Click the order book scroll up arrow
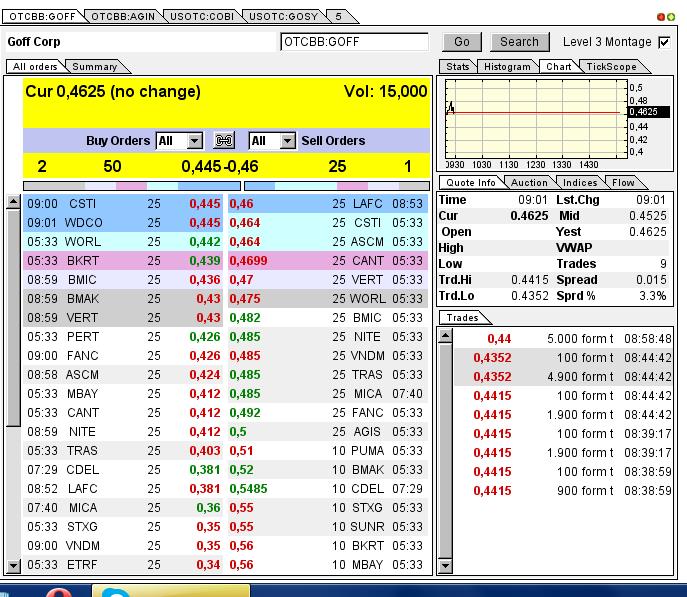 pos(14,202)
